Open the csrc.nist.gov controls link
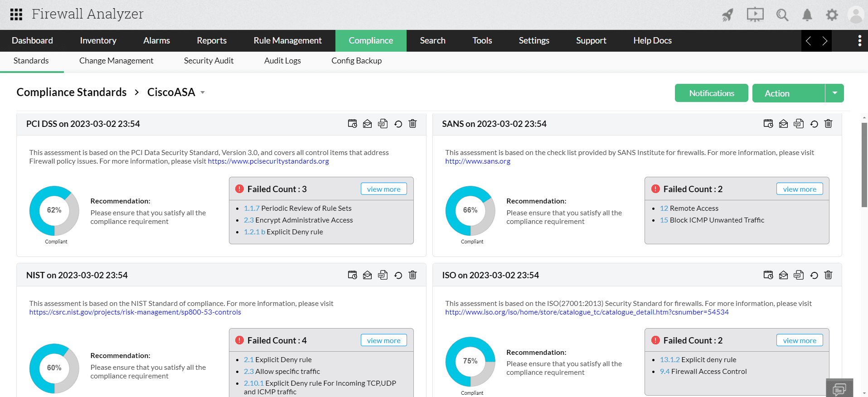Screen dimensions: 868x397 coord(135,312)
